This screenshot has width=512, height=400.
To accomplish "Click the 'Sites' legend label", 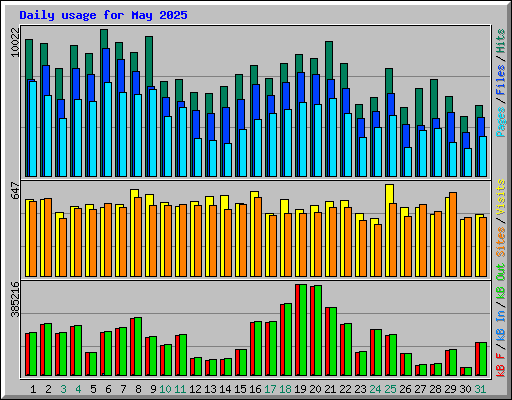I will click(501, 242).
